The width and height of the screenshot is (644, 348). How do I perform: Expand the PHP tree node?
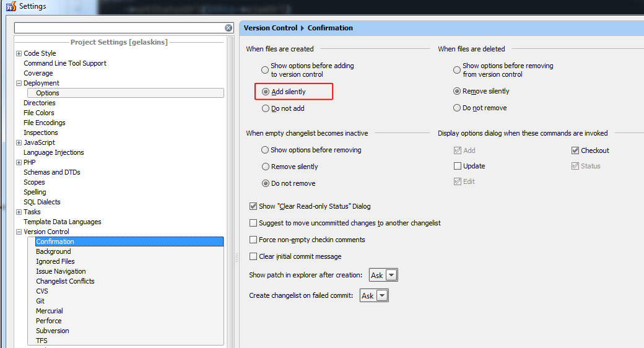pyautogui.click(x=19, y=162)
